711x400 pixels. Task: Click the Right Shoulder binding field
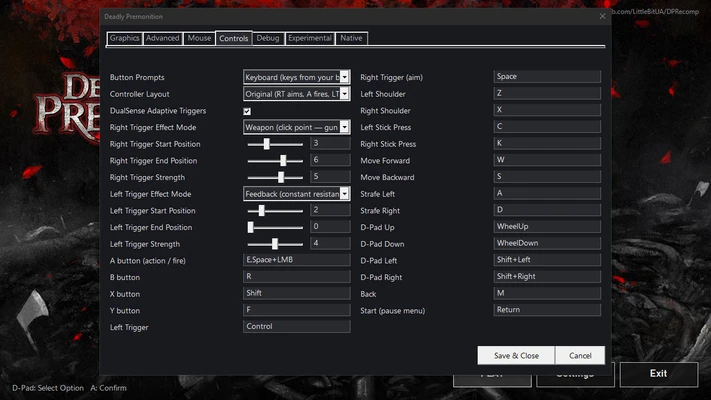[x=547, y=110]
